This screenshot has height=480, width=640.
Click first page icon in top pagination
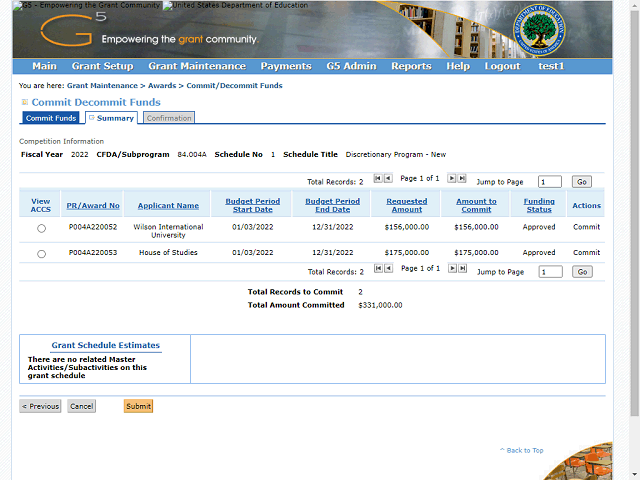(377, 178)
